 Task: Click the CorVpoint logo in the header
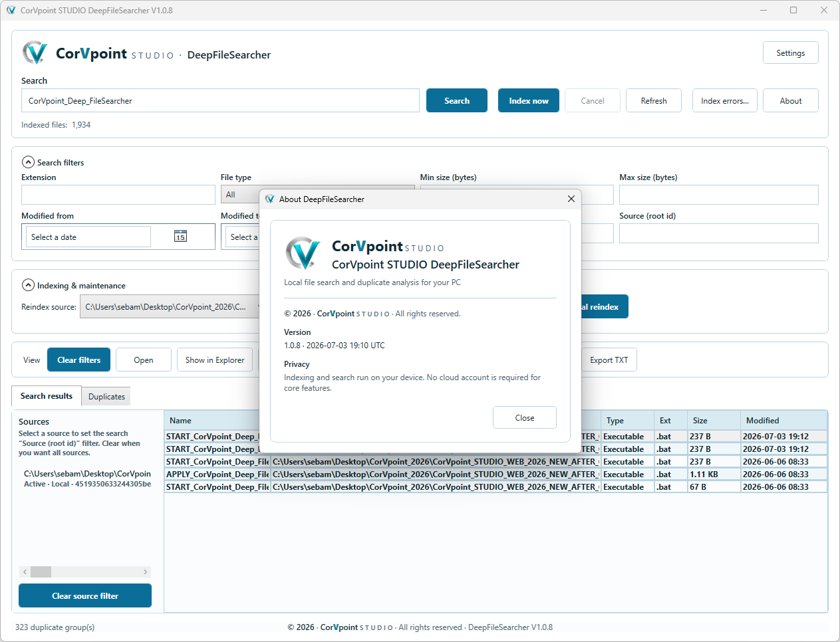point(35,53)
